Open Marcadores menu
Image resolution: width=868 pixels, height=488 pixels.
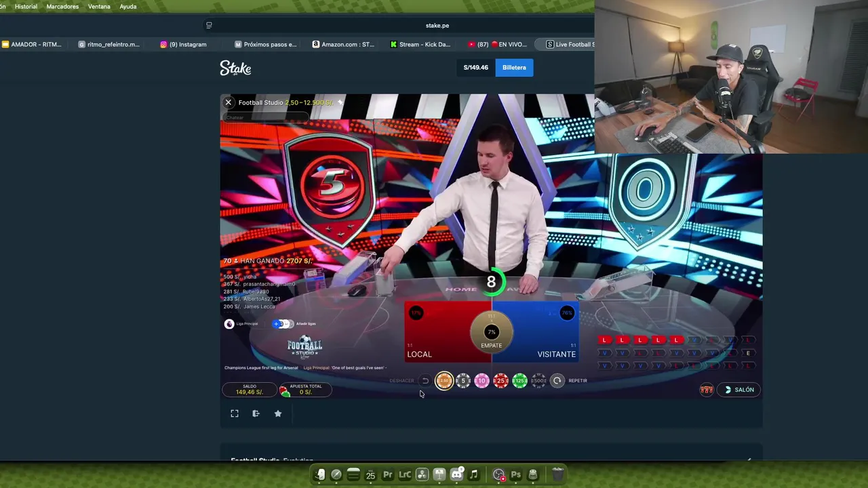(x=62, y=7)
